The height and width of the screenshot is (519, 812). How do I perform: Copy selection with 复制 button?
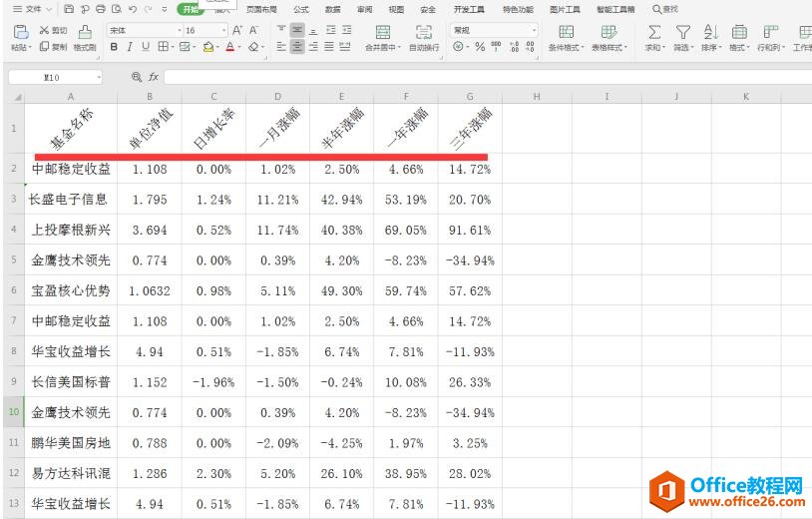pos(53,47)
